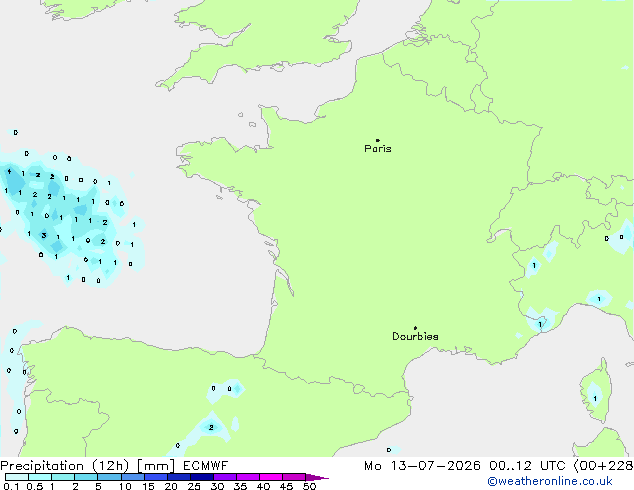Click the Dourbies location label
Image resolution: width=634 pixels, height=490 pixels.
click(x=415, y=336)
